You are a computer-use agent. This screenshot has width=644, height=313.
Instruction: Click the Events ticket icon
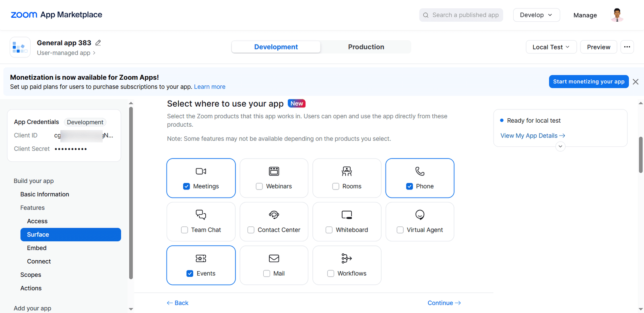(x=201, y=258)
